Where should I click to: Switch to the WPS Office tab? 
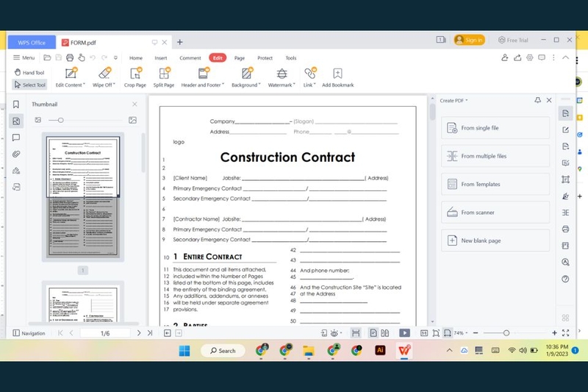pos(32,43)
